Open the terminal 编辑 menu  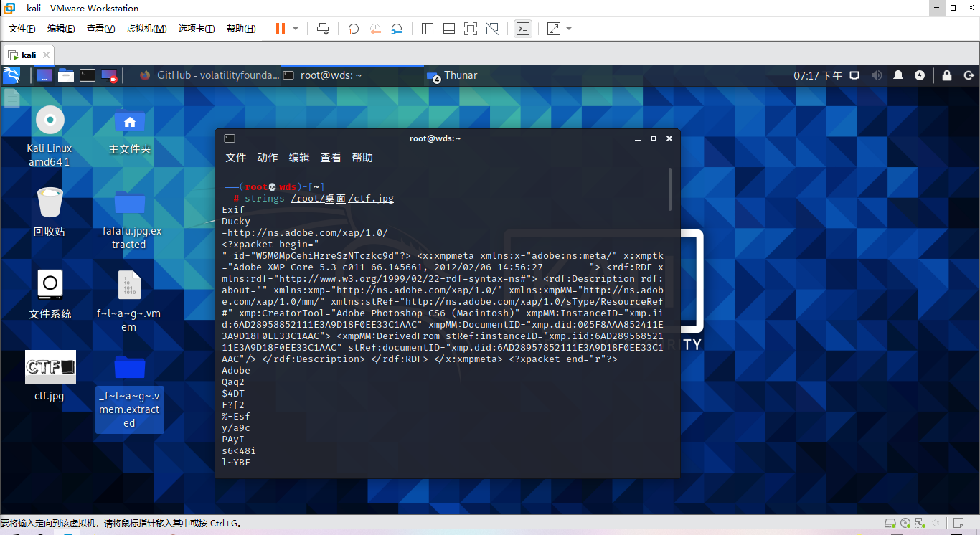(299, 158)
